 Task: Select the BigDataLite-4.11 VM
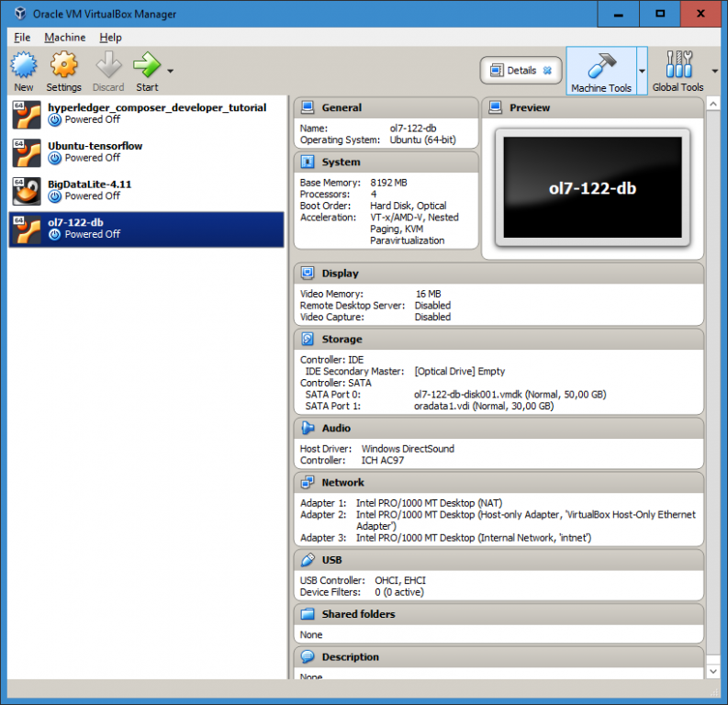(146, 191)
